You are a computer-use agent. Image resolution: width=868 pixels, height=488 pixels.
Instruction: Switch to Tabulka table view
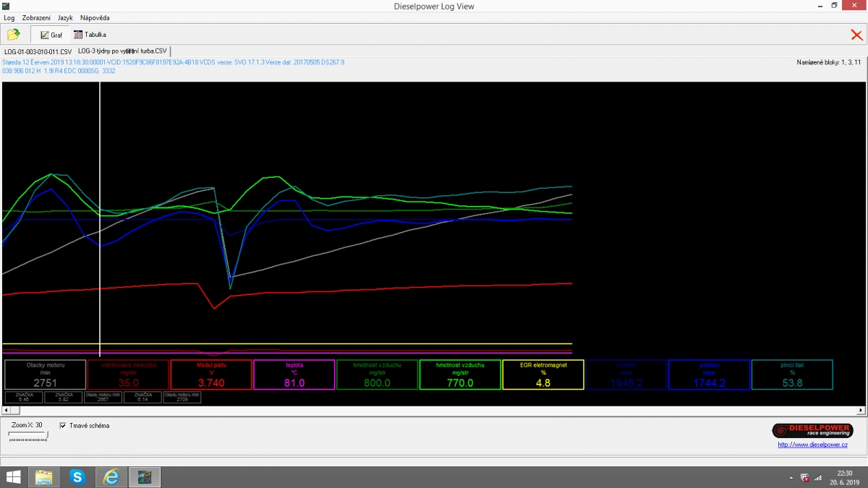coord(90,35)
